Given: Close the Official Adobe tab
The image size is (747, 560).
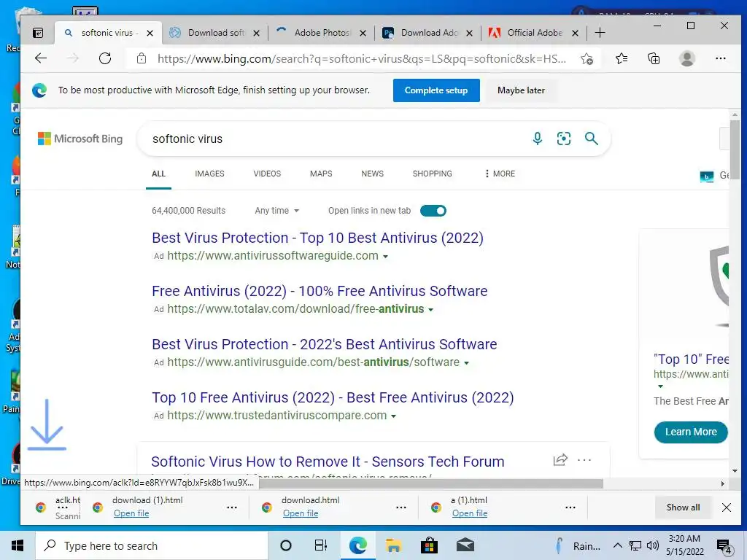Looking at the screenshot, I should point(575,33).
